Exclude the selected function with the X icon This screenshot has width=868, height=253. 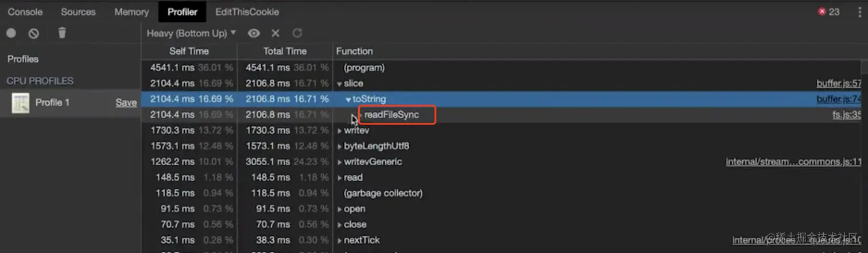(276, 33)
